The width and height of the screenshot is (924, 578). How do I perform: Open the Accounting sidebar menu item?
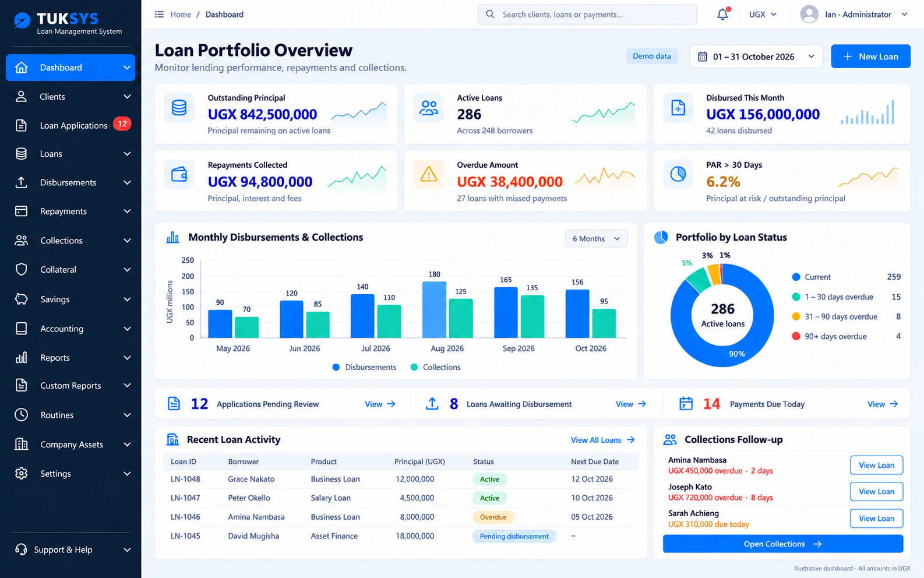(x=70, y=329)
